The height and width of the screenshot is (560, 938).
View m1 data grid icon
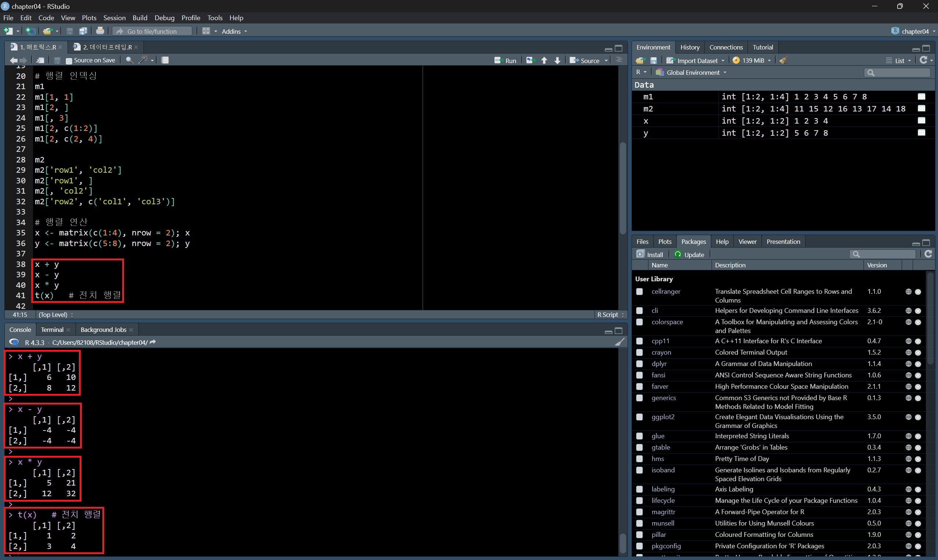921,96
